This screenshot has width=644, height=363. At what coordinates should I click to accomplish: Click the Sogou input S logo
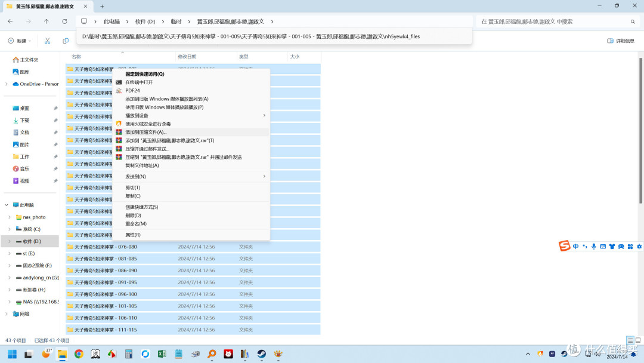tap(564, 246)
